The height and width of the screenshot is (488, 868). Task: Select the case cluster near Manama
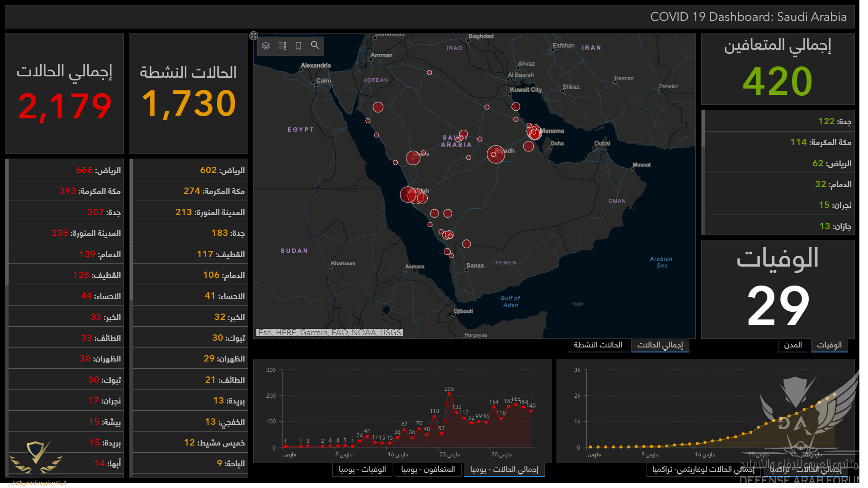[x=534, y=132]
